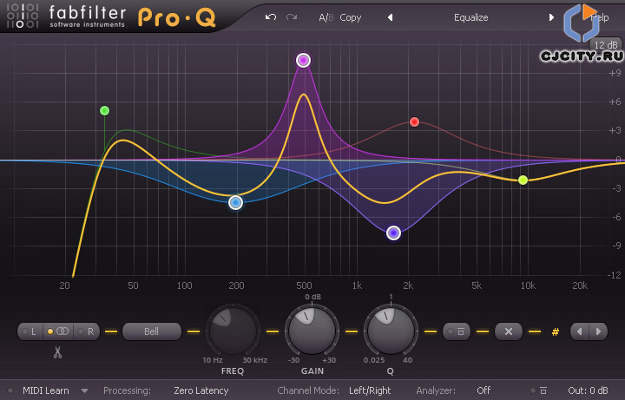
Task: Set the band to the Left channel with L
Action: (x=31, y=331)
